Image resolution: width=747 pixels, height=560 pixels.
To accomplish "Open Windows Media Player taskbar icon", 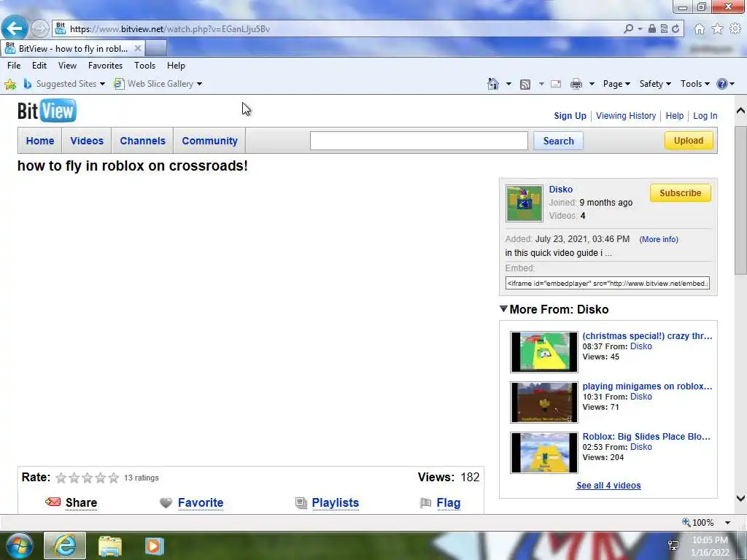I will (x=155, y=545).
